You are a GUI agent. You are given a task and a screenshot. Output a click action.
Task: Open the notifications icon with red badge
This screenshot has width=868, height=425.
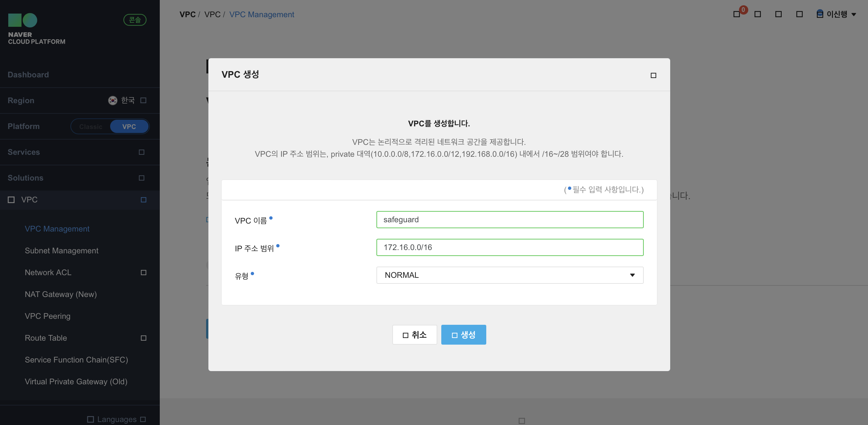(x=737, y=14)
